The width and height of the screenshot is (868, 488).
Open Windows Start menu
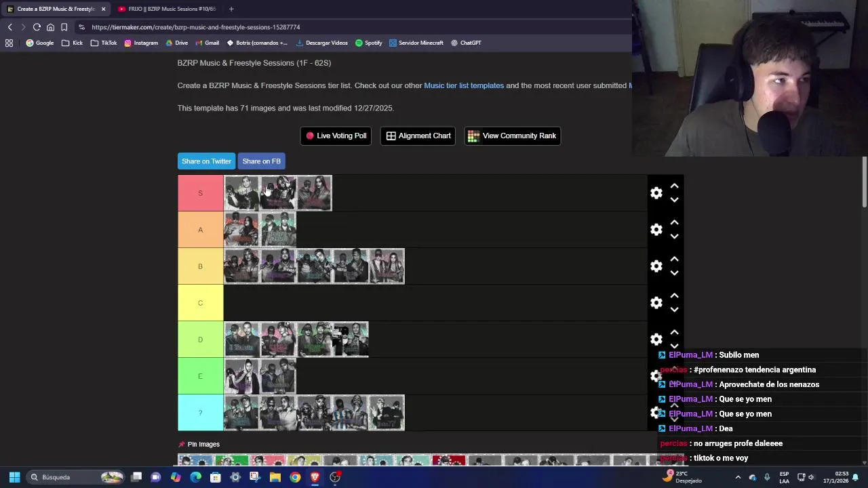(x=14, y=477)
